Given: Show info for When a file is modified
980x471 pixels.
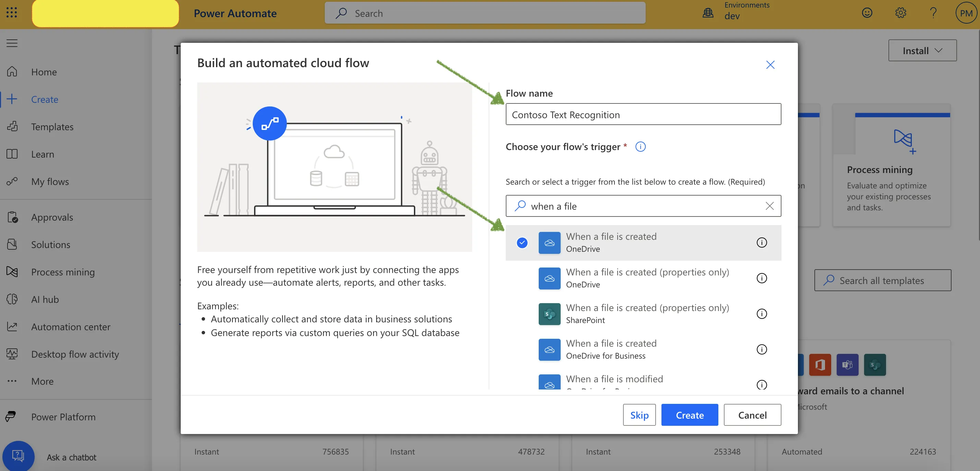Looking at the screenshot, I should click(762, 384).
